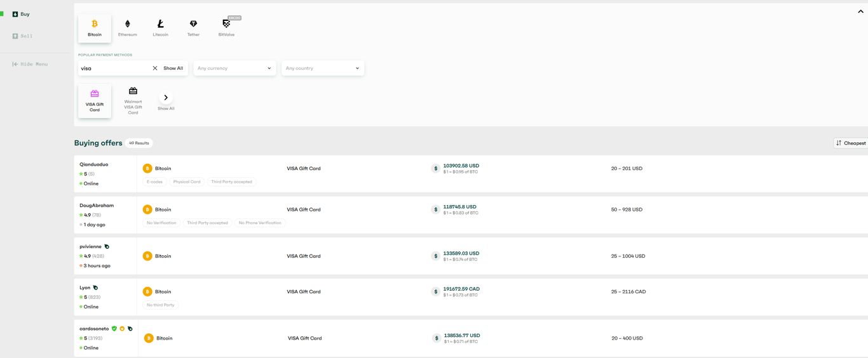Pick the Walmart VISA Gift Card tile
Image resolution: width=868 pixels, height=358 pixels.
133,101
